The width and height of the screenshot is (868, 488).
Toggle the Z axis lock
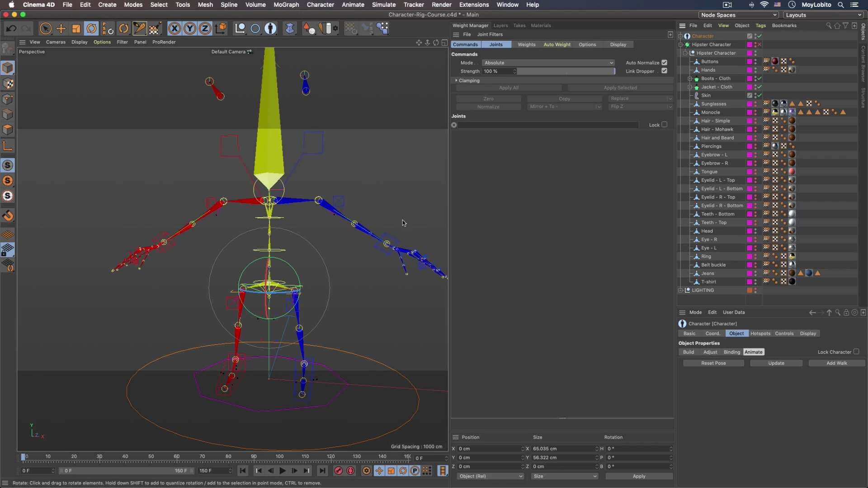(205, 28)
